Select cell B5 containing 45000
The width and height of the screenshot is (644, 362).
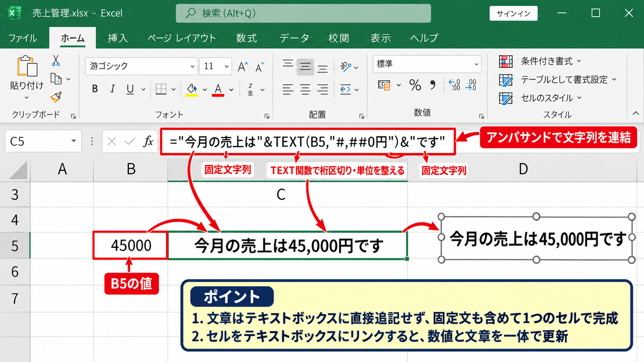coord(131,245)
